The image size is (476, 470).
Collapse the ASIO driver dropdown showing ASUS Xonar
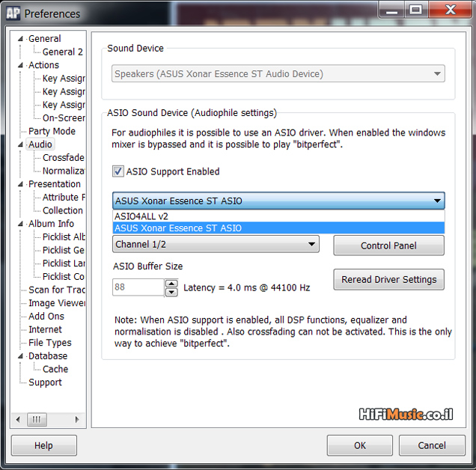pyautogui.click(x=278, y=201)
